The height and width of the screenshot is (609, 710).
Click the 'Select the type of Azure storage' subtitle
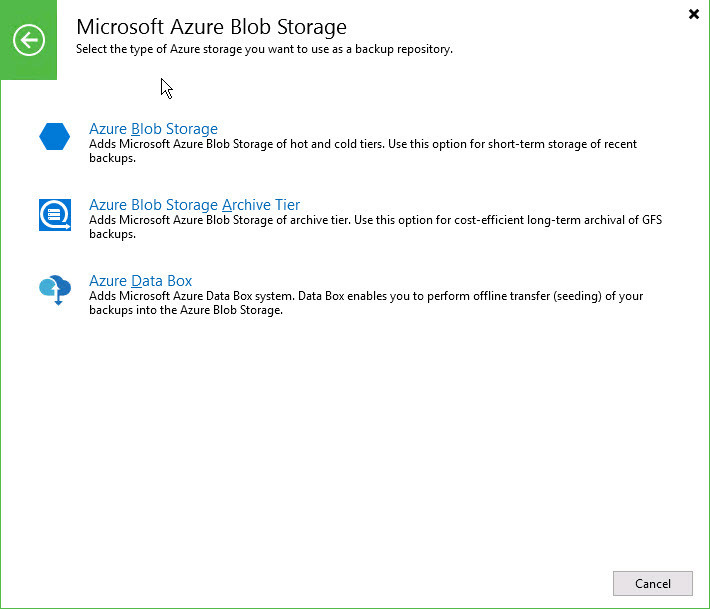pos(264,49)
